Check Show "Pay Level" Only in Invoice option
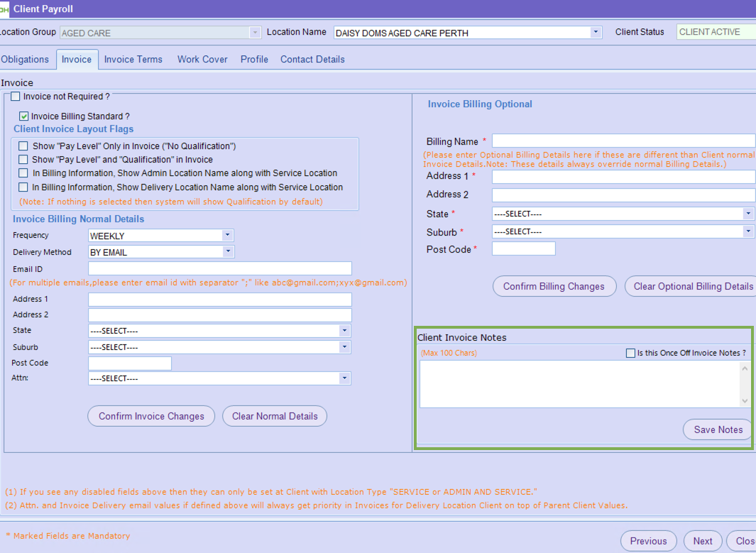 coord(23,146)
